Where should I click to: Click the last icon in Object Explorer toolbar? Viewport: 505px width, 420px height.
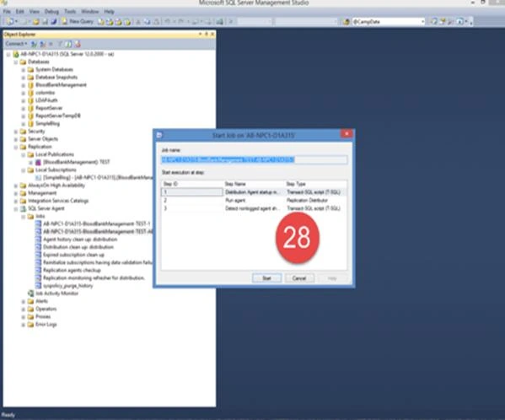click(78, 44)
